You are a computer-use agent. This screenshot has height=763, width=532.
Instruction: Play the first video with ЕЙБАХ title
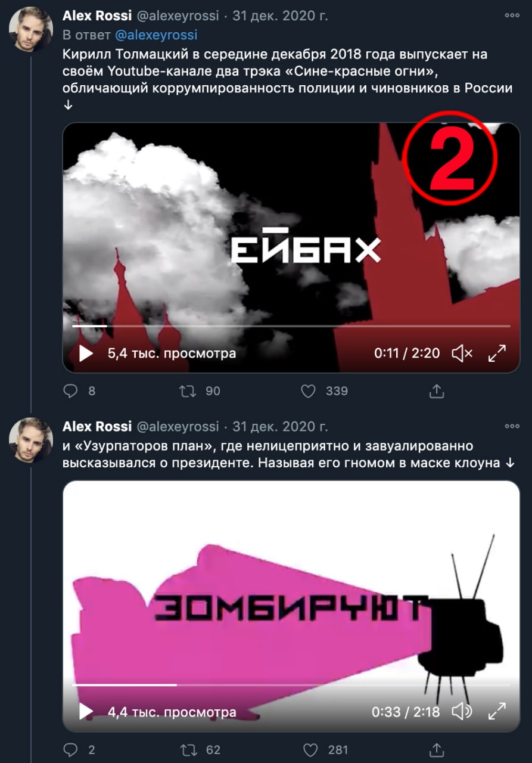[86, 353]
